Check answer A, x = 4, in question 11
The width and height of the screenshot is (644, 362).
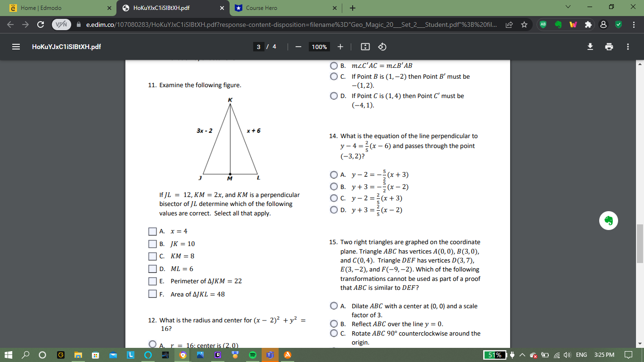pos(152,231)
